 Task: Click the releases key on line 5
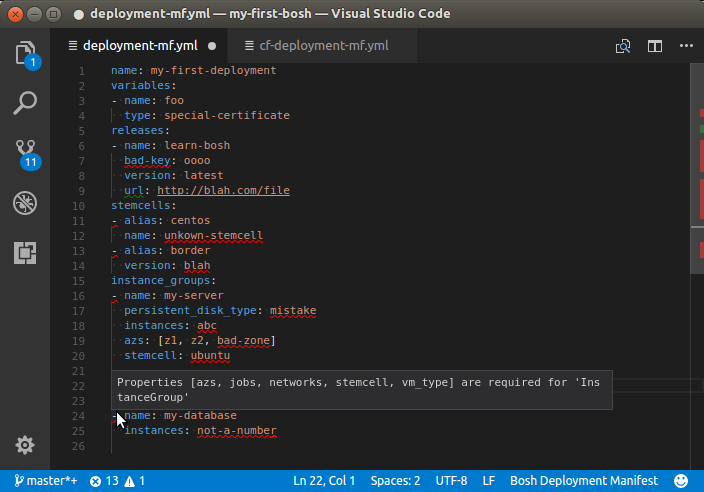pos(137,130)
